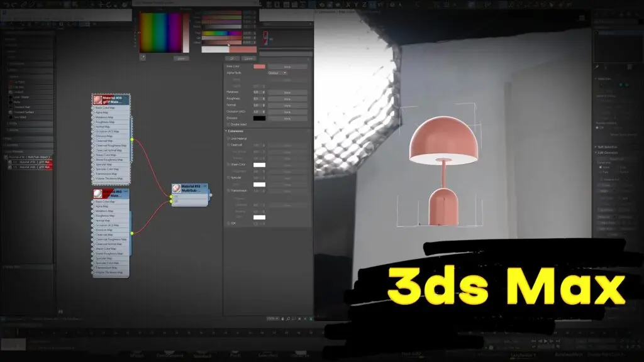644x362 pixels.
Task: Click the Occlusion (AO) map None button
Action: point(287,112)
